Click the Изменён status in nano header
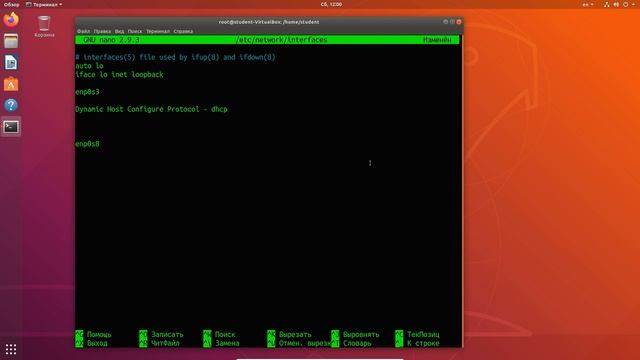 coord(437,40)
